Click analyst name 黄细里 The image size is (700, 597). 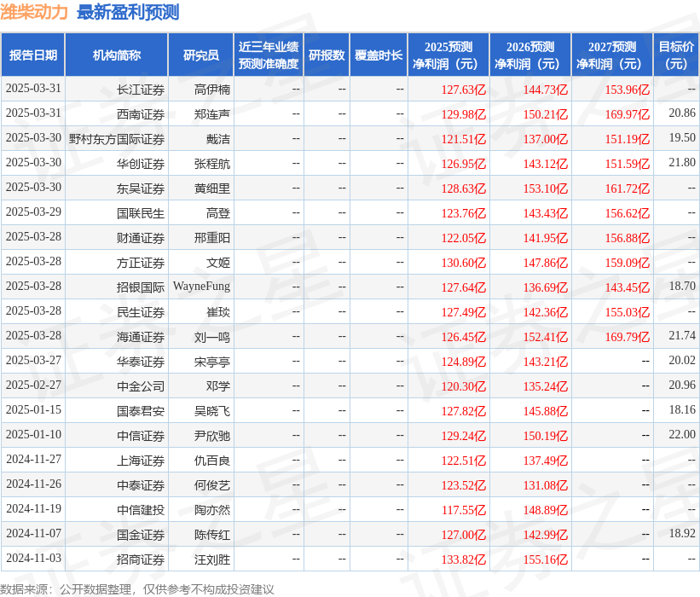click(x=212, y=188)
